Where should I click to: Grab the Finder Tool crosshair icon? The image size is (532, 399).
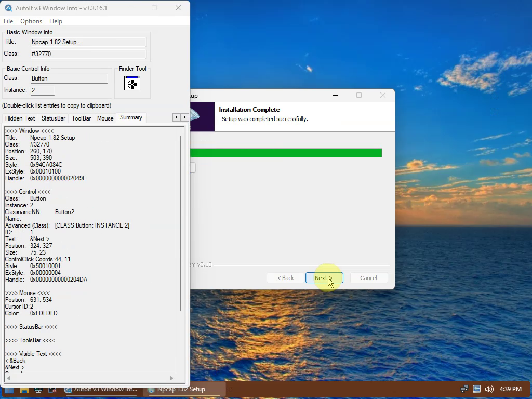pyautogui.click(x=132, y=83)
